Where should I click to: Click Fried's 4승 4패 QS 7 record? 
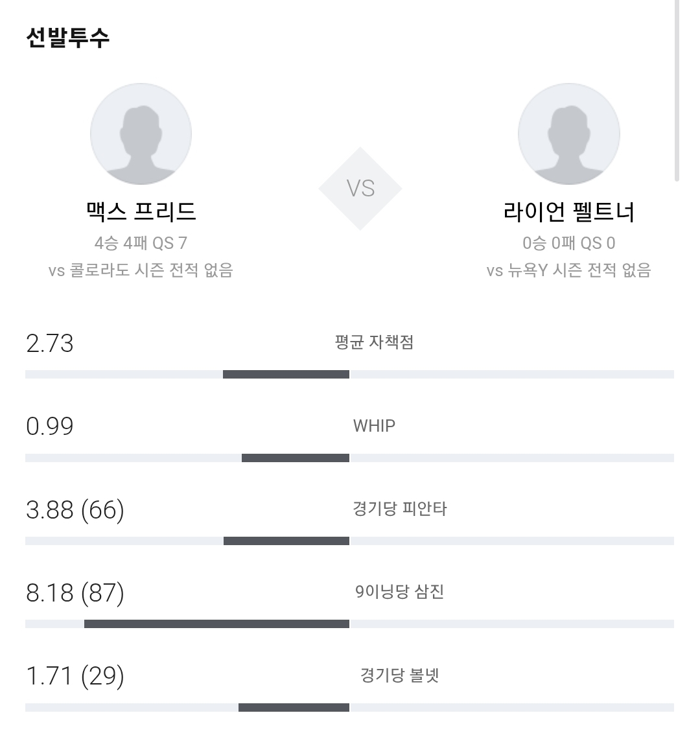point(141,243)
